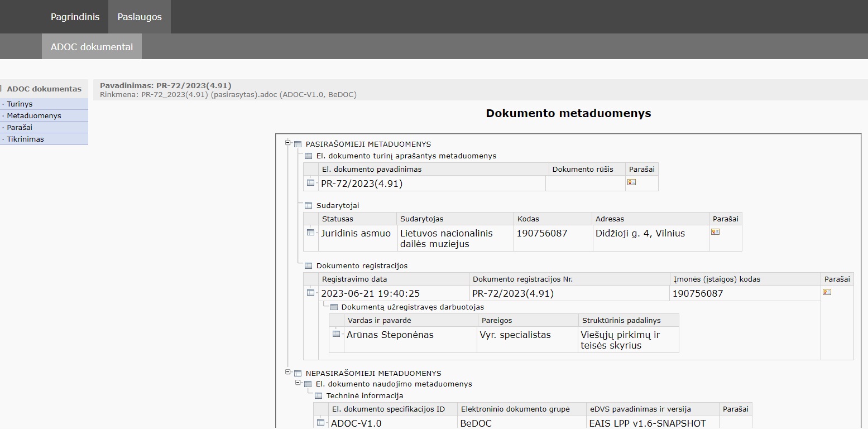Select Metaduomenys in sidebar
868x430 pixels.
33,116
